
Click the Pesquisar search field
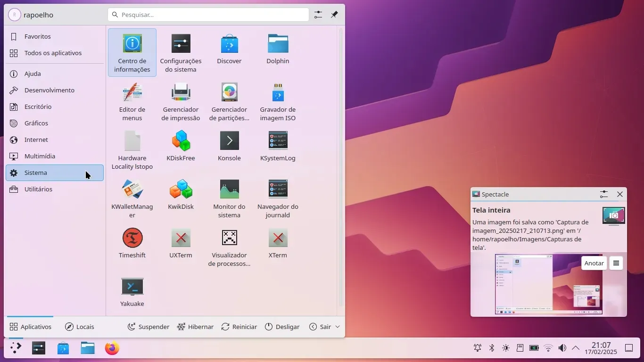[x=208, y=15]
